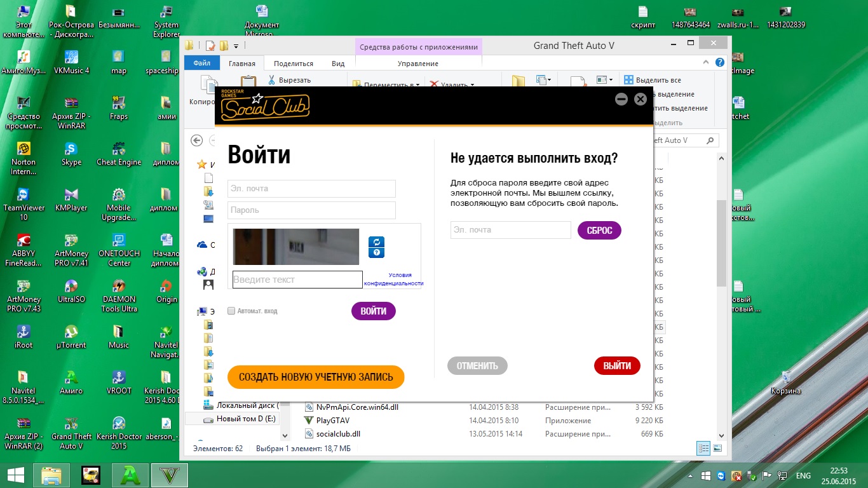Select the ArtMoney PRO v7.41 icon

(x=71, y=249)
